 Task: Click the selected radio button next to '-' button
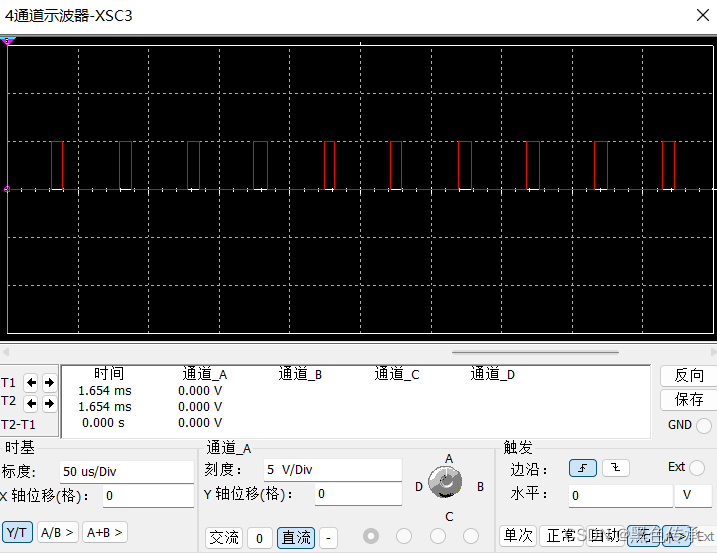(371, 536)
